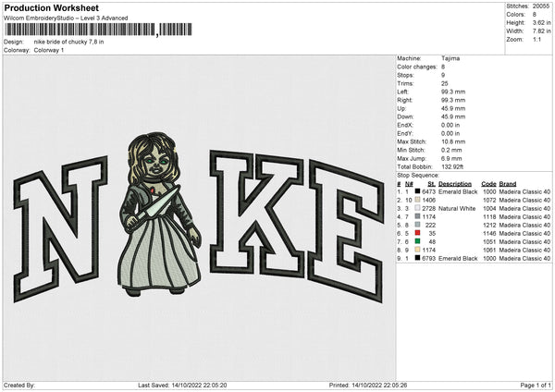
Task: Select the green swatch in code 1051 row
Action: click(417, 241)
